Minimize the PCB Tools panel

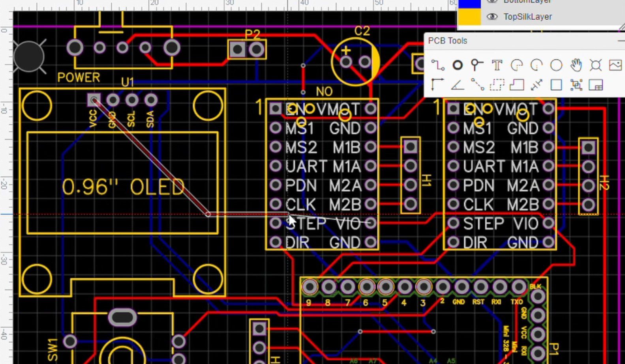point(621,41)
